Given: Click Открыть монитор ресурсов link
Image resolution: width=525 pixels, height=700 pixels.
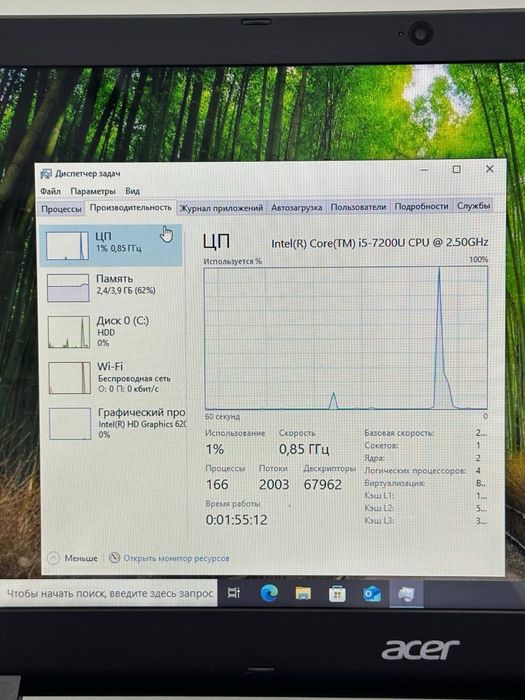Looking at the screenshot, I should (176, 558).
